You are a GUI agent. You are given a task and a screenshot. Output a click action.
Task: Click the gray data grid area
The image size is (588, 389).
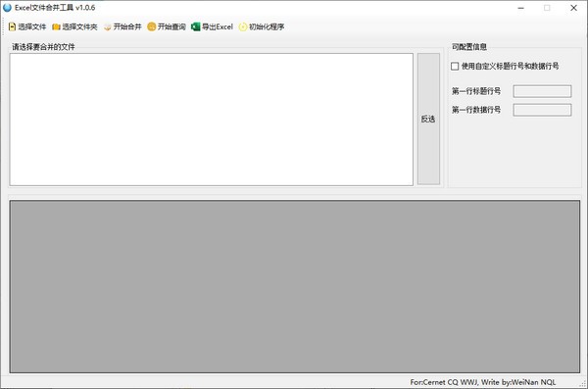(295, 286)
